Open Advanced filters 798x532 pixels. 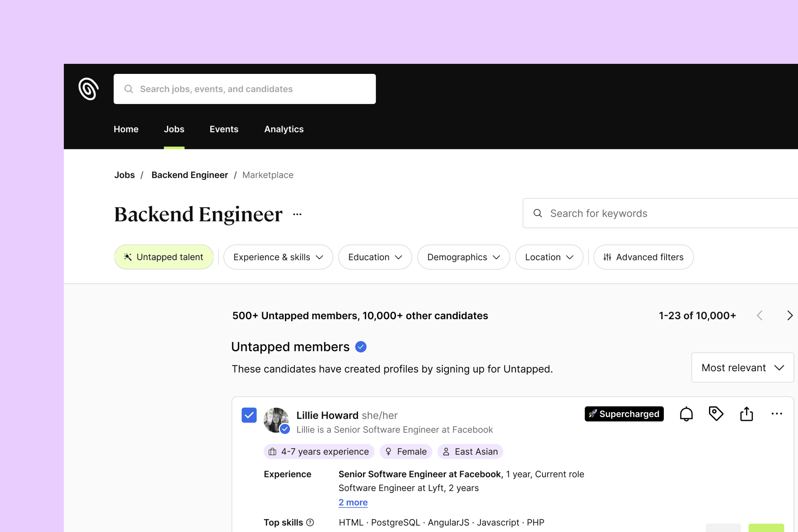coord(643,257)
